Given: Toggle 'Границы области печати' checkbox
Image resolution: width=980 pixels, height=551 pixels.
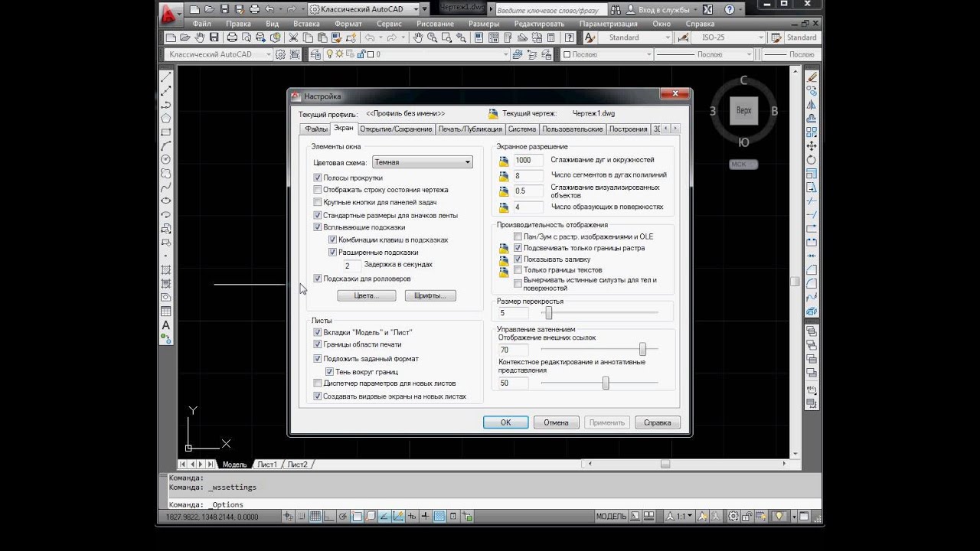Looking at the screenshot, I should 318,344.
